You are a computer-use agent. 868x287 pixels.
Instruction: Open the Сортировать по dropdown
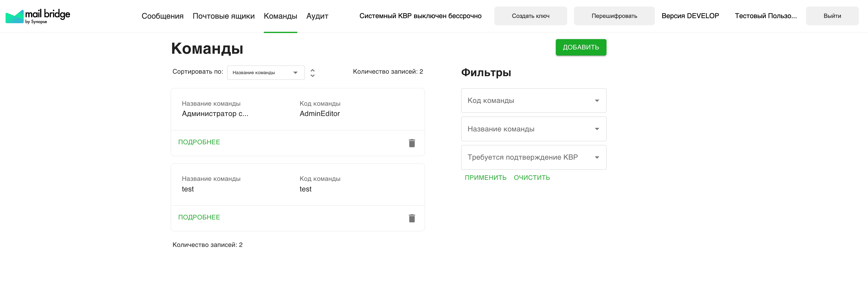pos(266,73)
